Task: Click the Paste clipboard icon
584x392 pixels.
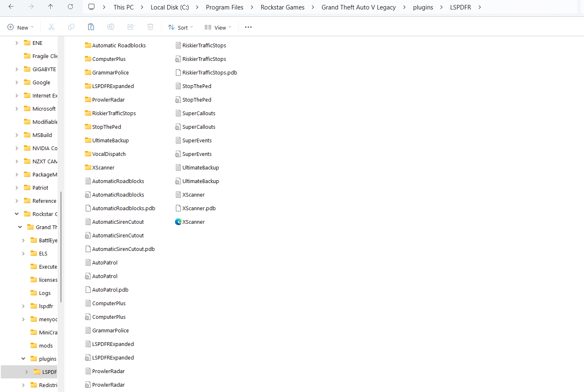Action: pyautogui.click(x=91, y=27)
